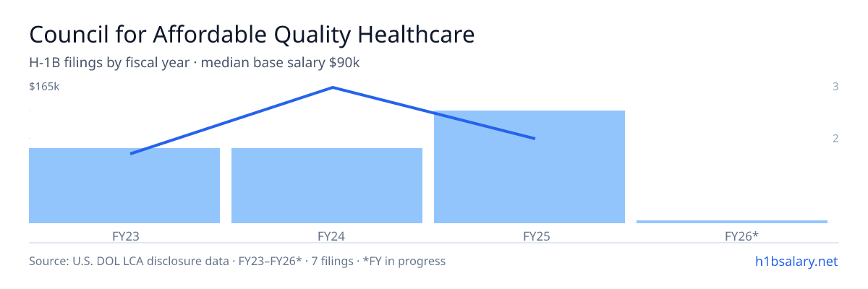Click the filings axis label 3
This screenshot has height=289, width=868.
point(835,87)
